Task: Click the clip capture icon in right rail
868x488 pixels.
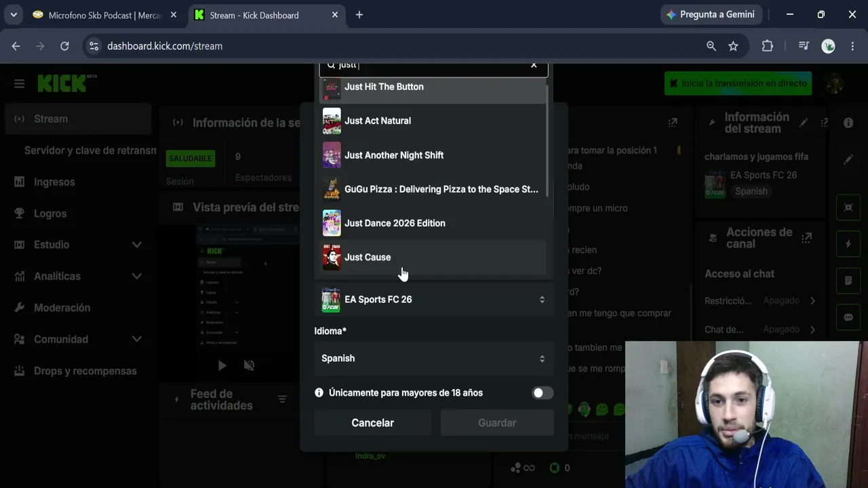Action: (848, 207)
